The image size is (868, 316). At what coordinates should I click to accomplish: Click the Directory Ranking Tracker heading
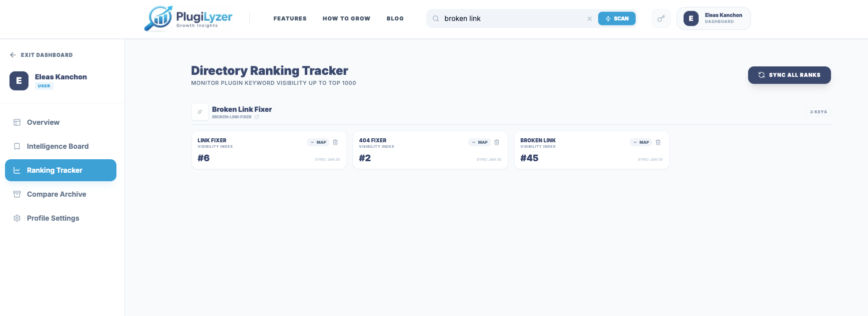(269, 71)
